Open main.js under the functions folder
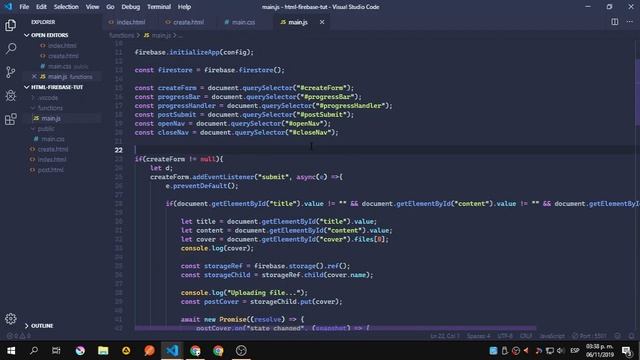Viewport: 640px width, 360px height. pos(51,118)
